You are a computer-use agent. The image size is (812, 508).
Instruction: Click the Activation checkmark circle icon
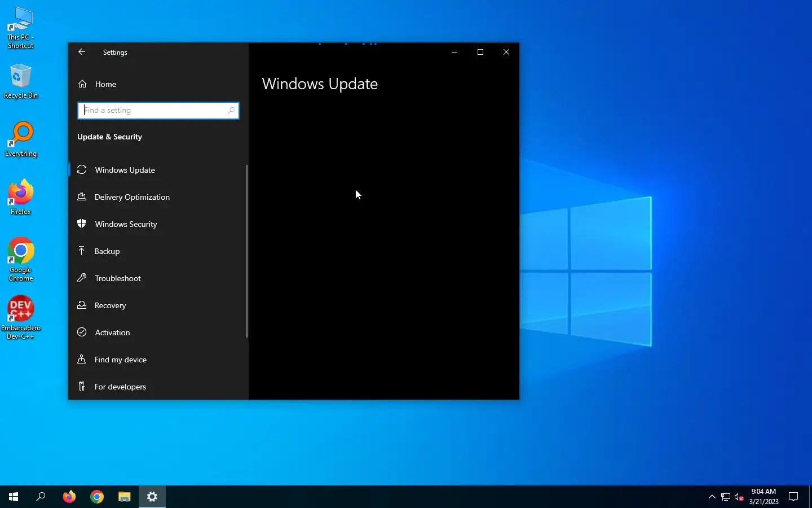82,332
